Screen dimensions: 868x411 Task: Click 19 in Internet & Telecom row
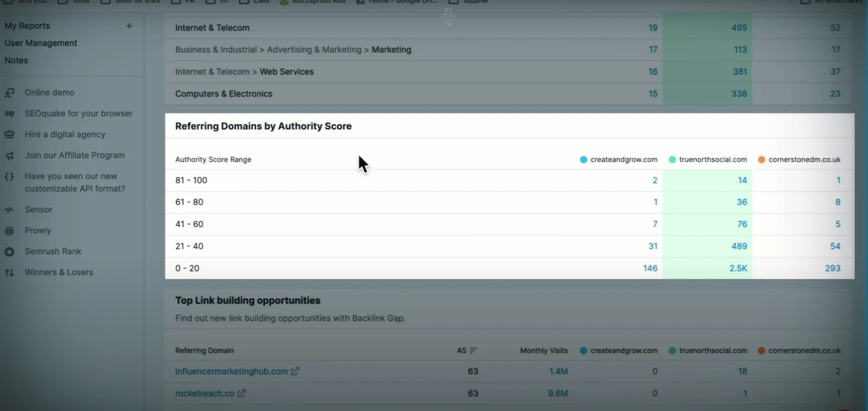pos(653,28)
